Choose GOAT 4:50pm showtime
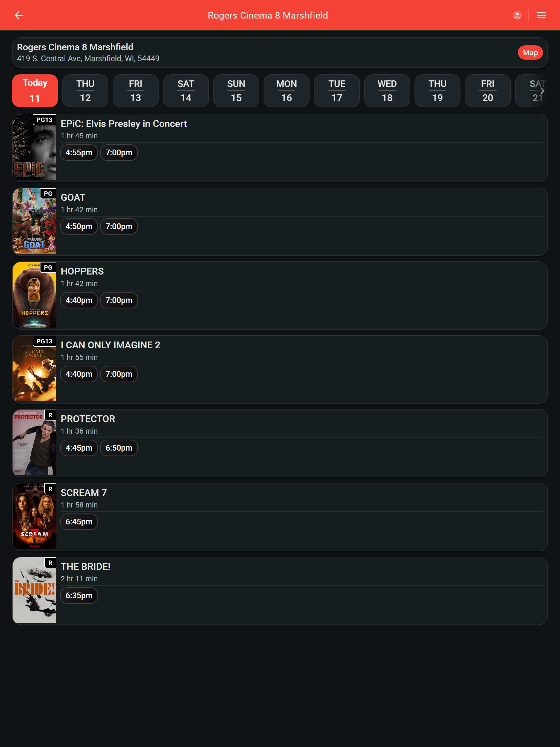 click(79, 227)
